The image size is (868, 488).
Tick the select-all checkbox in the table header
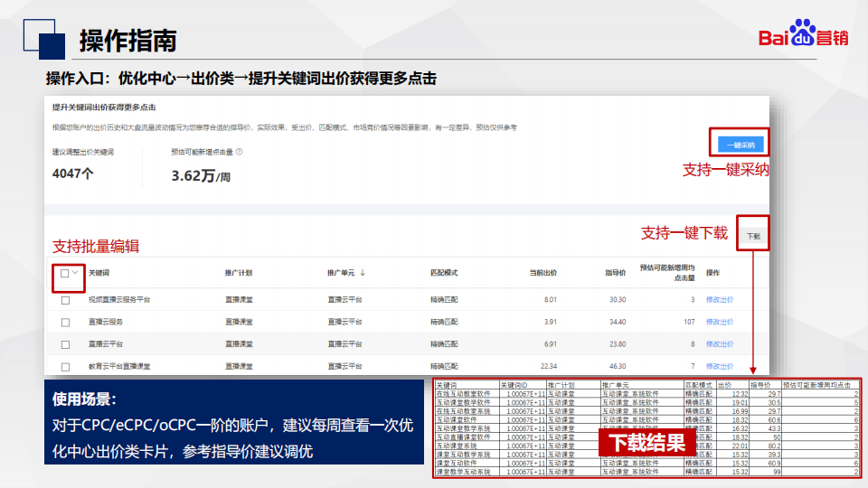pos(65,273)
